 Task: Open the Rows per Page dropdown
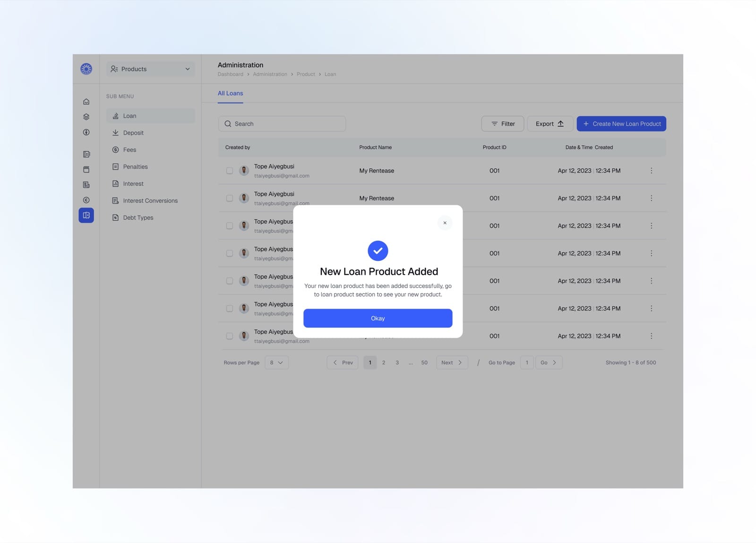(x=276, y=362)
